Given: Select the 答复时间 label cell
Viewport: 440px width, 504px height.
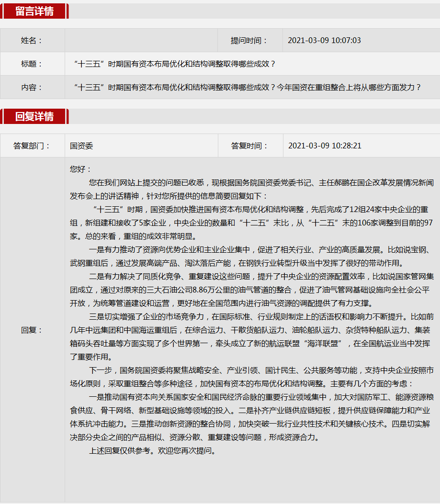Looking at the screenshot, I should pos(250,146).
